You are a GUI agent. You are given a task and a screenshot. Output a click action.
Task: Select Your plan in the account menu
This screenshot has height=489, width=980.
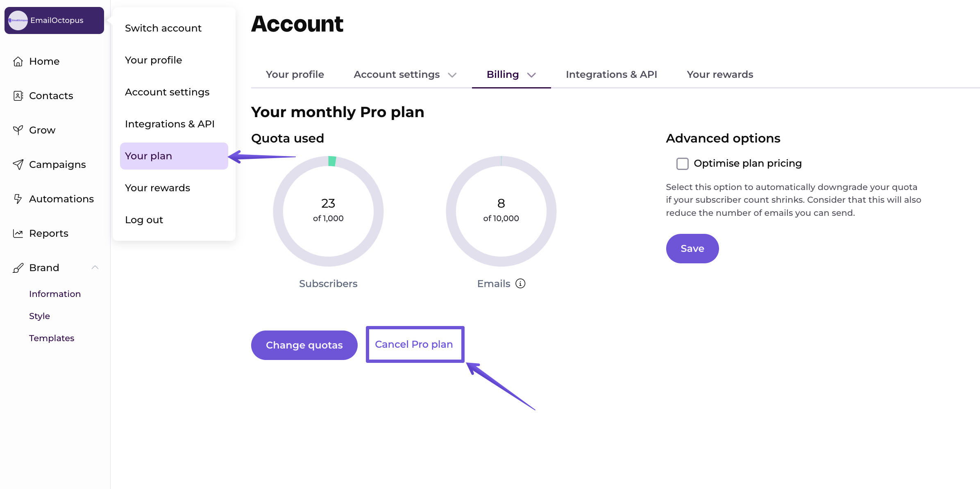(x=148, y=156)
